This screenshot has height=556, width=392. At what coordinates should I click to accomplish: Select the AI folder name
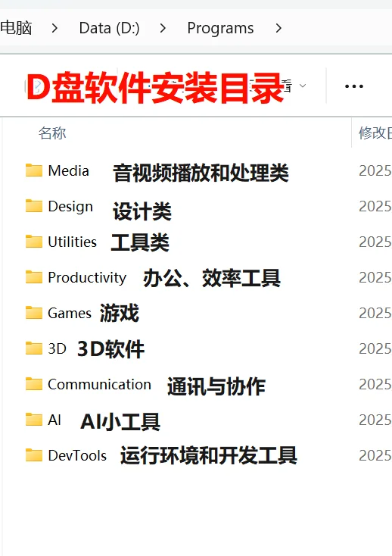(x=54, y=420)
